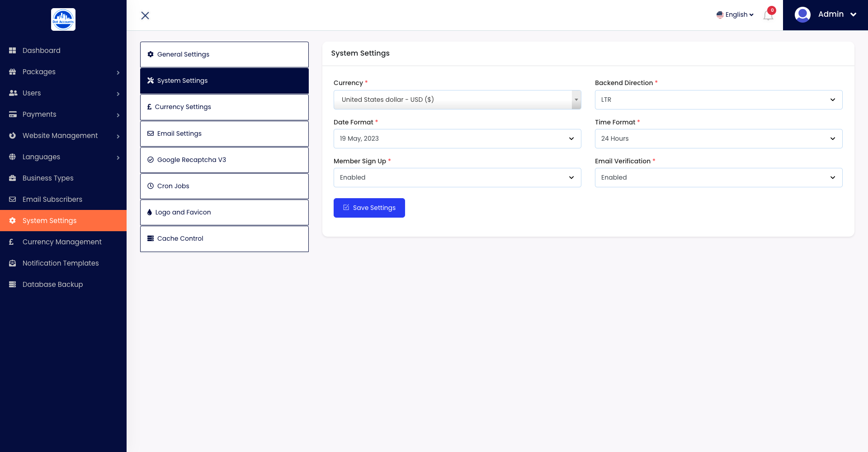This screenshot has width=868, height=452.
Task: Click the Dot Accounts logo
Action: coord(63,19)
